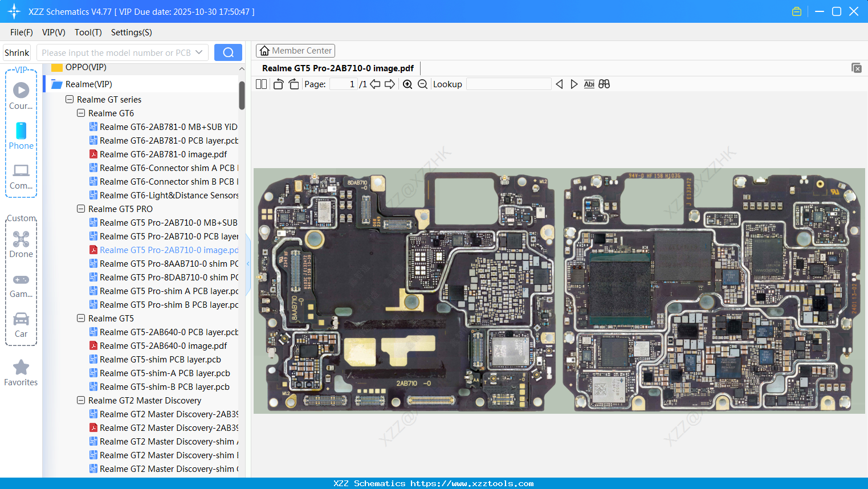The width and height of the screenshot is (868, 489).
Task: Collapse the Realme GT5 group
Action: click(x=81, y=318)
